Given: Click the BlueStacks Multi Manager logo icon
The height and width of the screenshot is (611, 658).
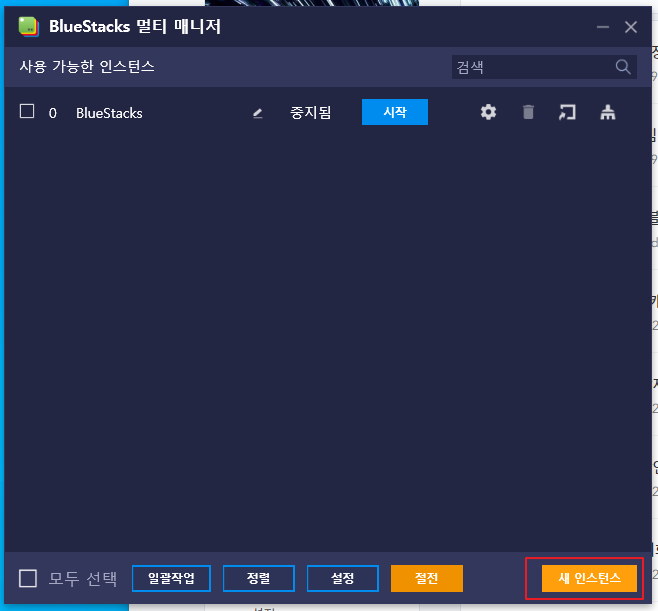Looking at the screenshot, I should (x=29, y=27).
